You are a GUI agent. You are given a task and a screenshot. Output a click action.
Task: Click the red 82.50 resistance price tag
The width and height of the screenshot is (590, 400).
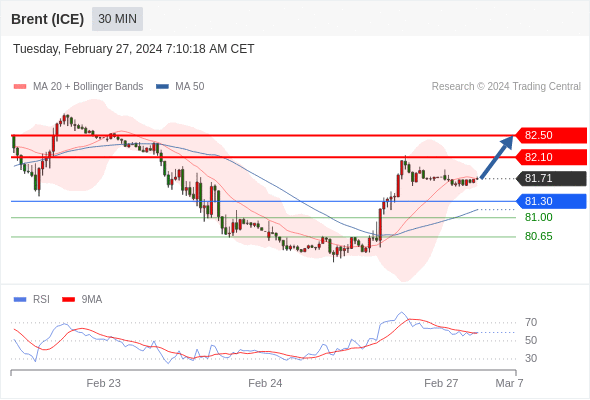click(551, 135)
